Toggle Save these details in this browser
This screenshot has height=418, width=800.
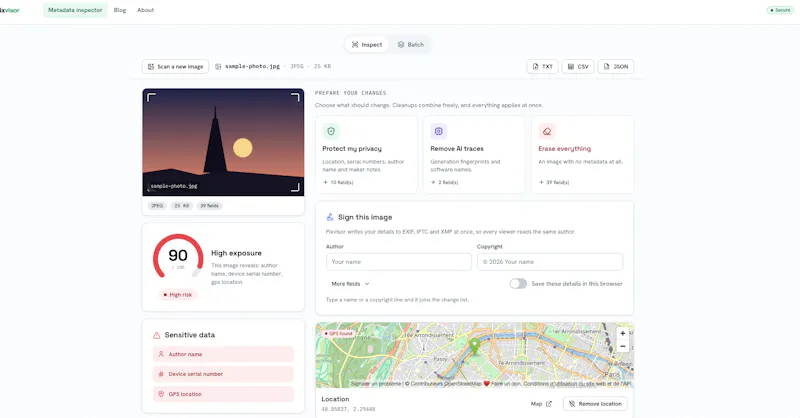click(518, 284)
